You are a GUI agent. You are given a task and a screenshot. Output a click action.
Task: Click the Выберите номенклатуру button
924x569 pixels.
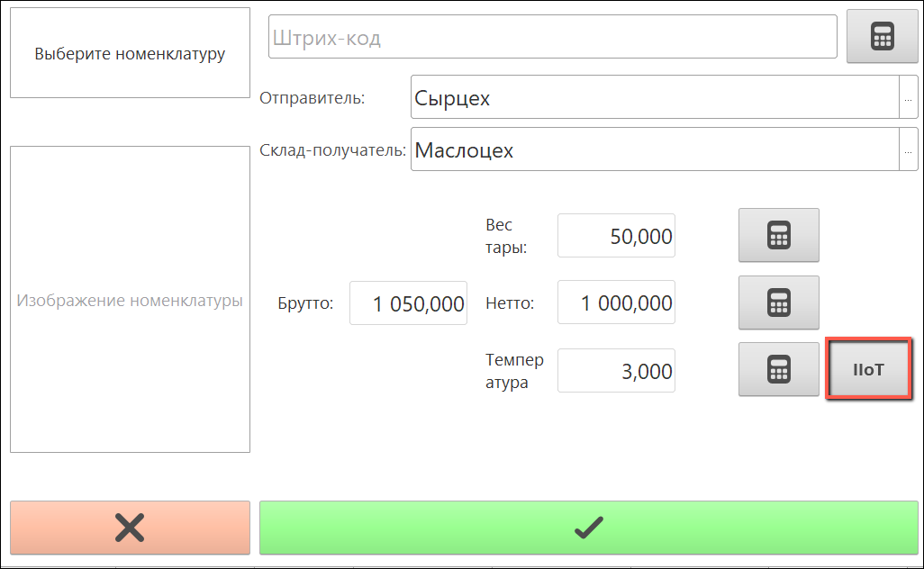[x=130, y=53]
